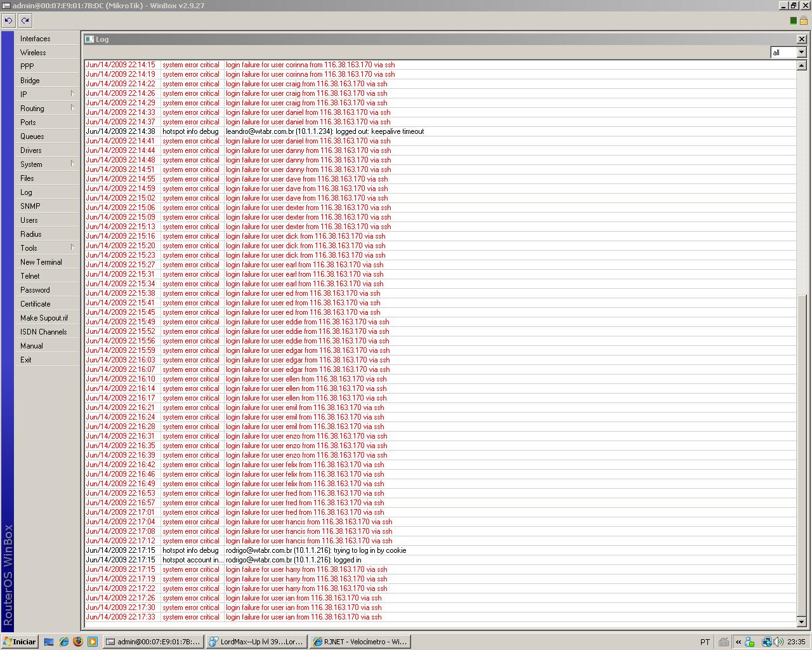The height and width of the screenshot is (650, 812).
Task: Launch Firefox from quick launch
Action: pyautogui.click(x=78, y=642)
